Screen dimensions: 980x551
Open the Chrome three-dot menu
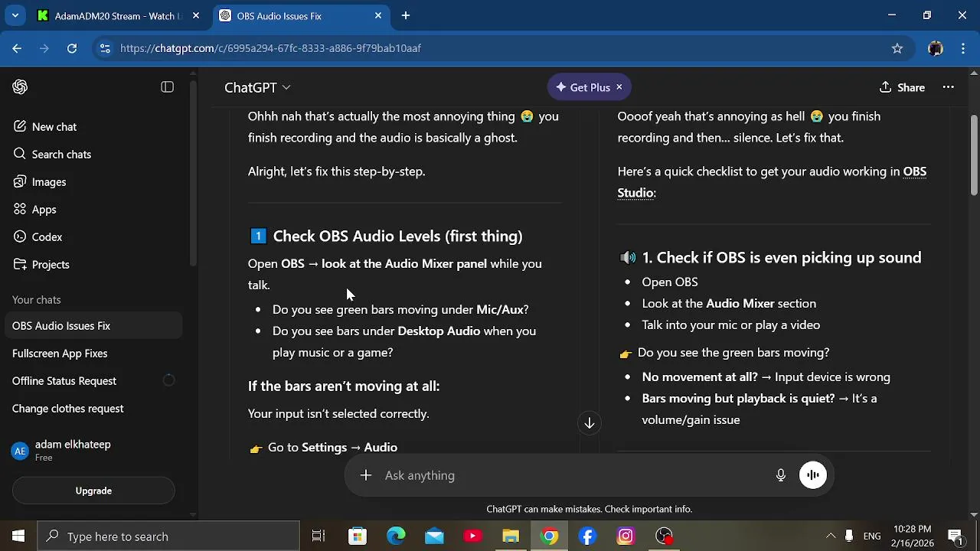click(962, 48)
